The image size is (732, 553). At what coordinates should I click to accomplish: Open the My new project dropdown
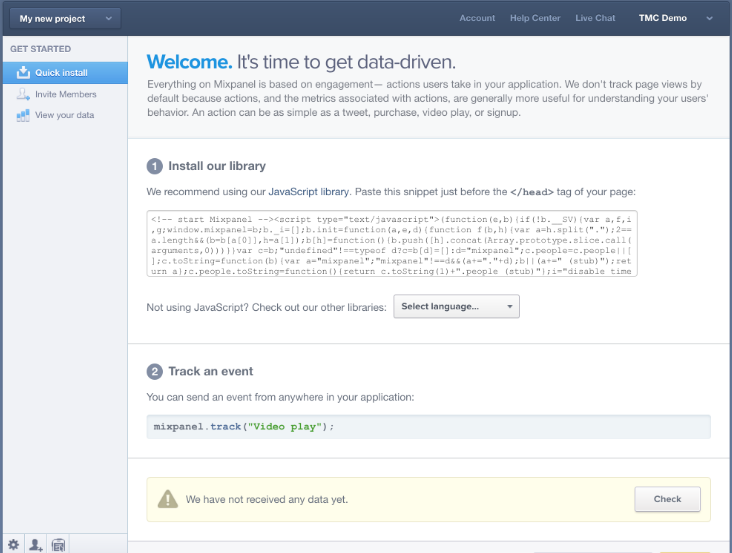click(x=65, y=19)
